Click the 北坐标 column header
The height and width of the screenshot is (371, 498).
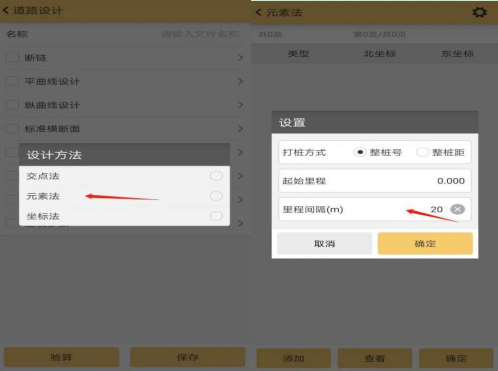coord(379,53)
